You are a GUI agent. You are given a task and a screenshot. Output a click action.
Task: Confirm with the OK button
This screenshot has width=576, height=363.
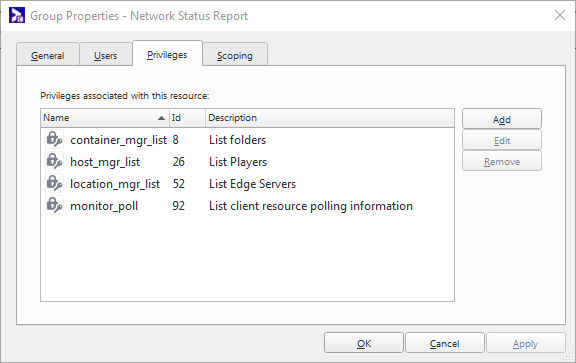coord(364,343)
